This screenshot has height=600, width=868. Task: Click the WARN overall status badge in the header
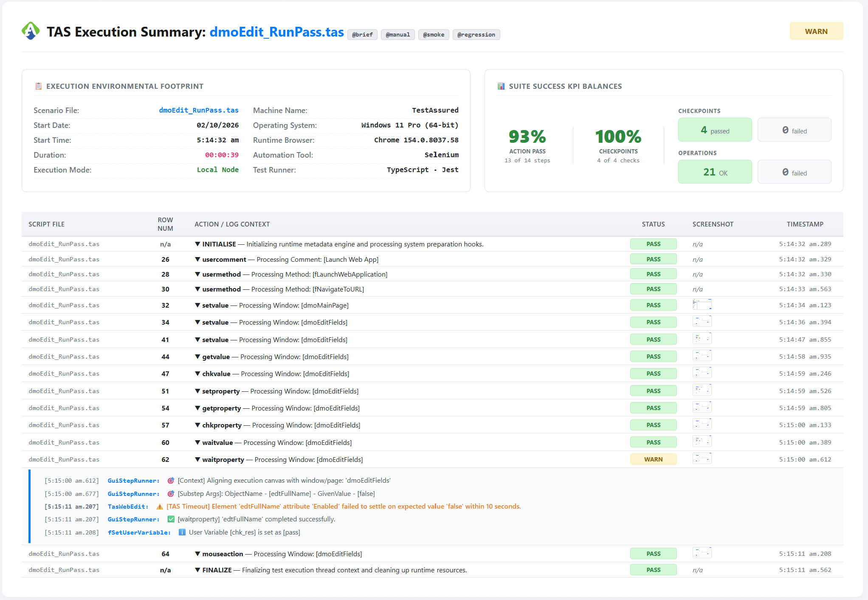816,31
